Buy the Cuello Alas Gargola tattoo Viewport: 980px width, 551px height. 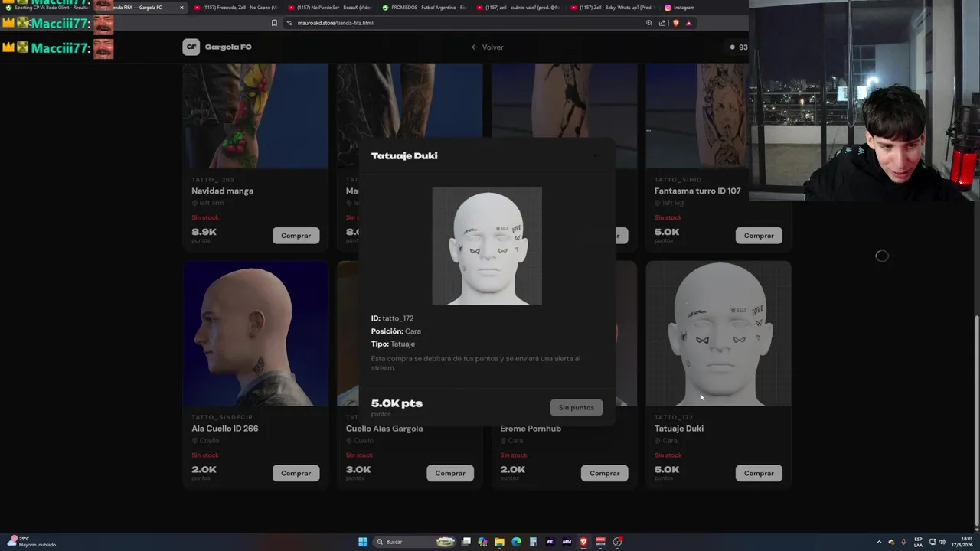click(x=450, y=473)
